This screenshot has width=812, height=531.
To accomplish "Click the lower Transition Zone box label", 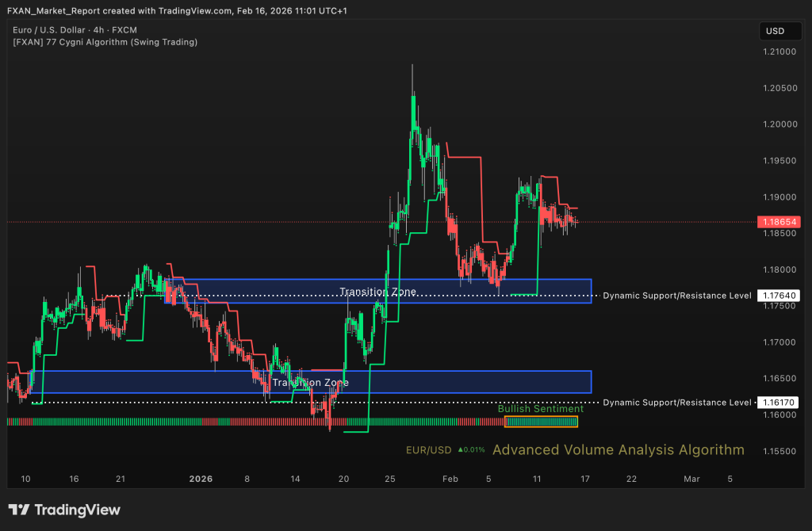I will pyautogui.click(x=310, y=382).
